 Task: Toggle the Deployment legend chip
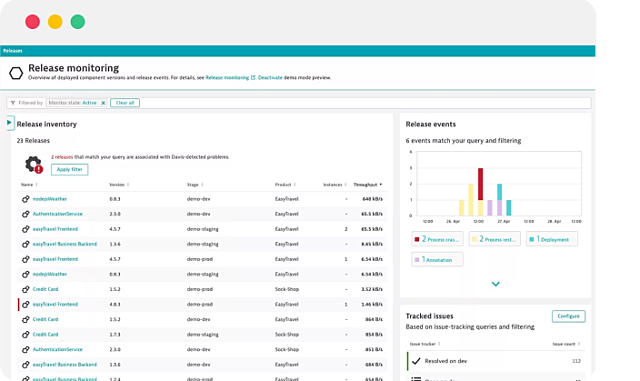[552, 239]
